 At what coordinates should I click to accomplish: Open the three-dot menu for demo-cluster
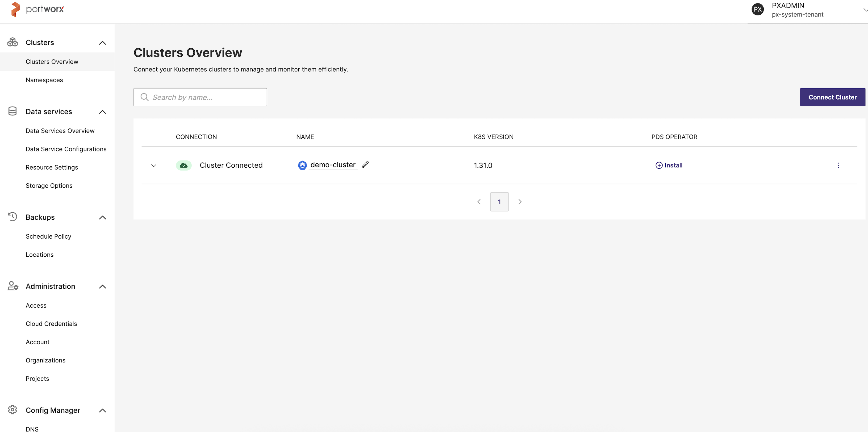tap(838, 165)
